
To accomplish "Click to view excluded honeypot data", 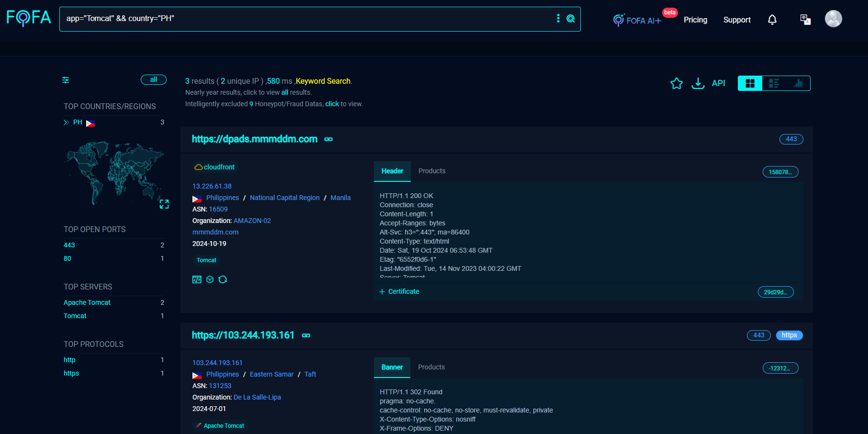I will (332, 104).
